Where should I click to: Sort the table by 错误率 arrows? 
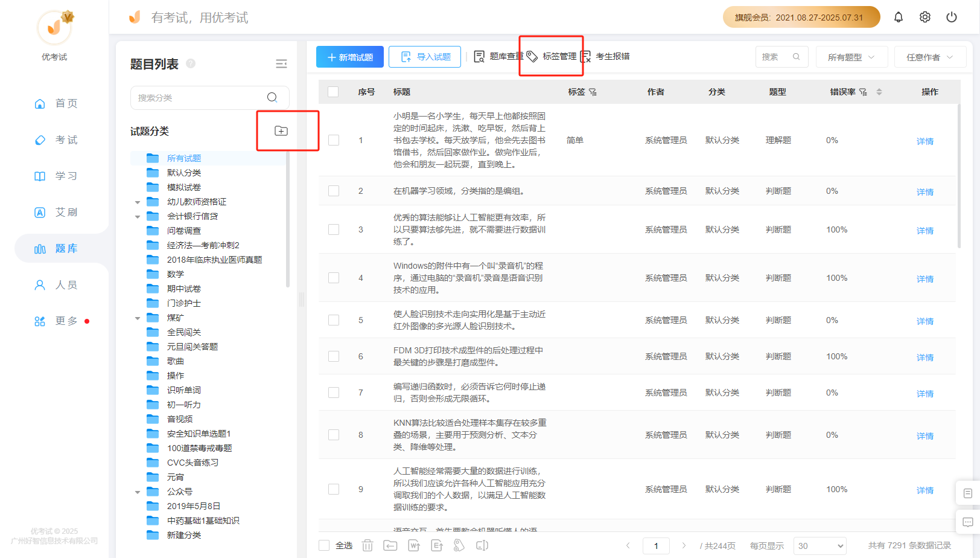click(x=879, y=92)
